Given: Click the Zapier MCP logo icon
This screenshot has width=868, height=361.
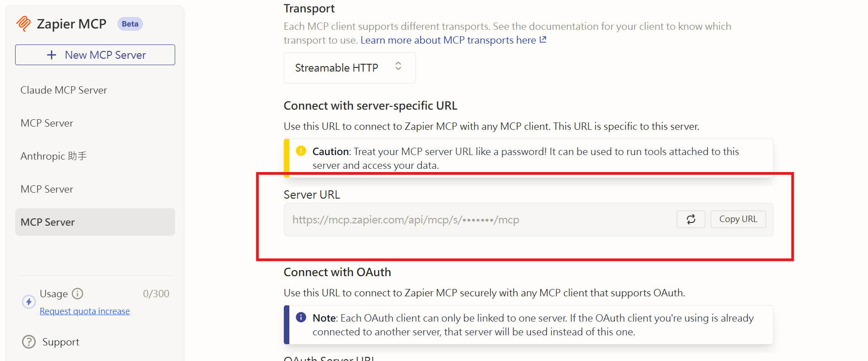Looking at the screenshot, I should pos(23,23).
